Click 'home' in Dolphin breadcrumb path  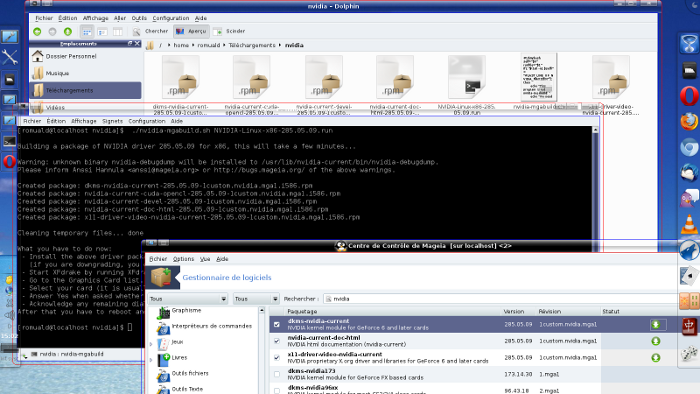(x=181, y=45)
